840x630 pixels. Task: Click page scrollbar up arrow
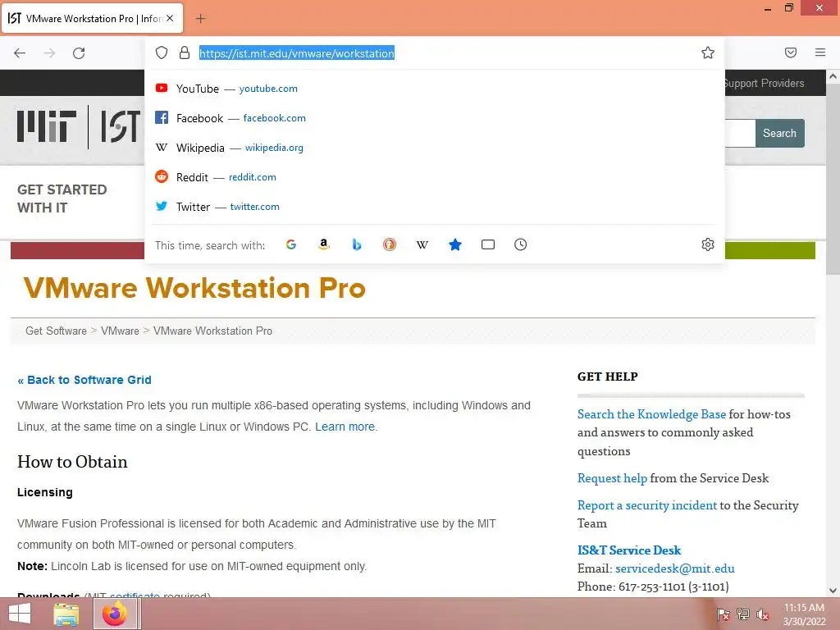[x=833, y=76]
